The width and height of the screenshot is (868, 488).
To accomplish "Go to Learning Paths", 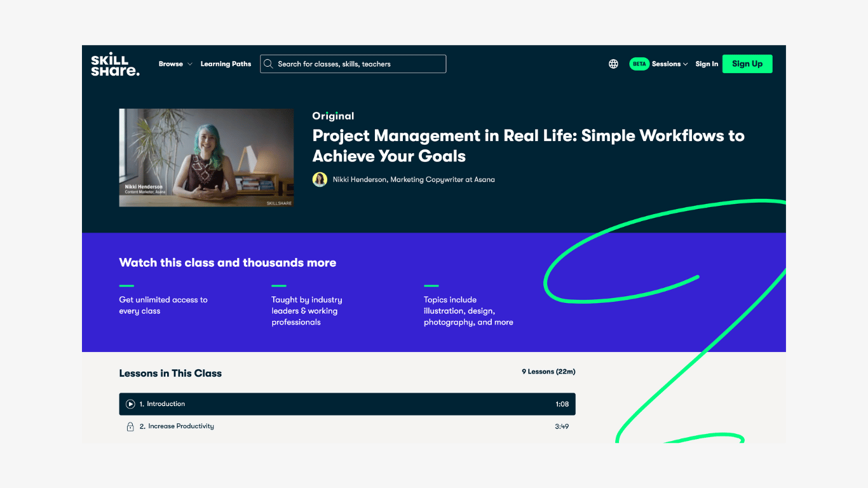I will 226,64.
